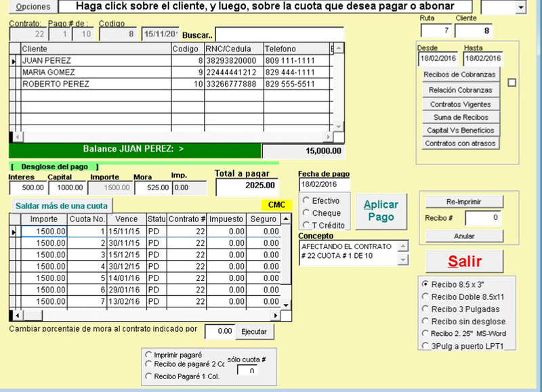Open Recibos de Cobranzas report
Viewport: 542px width, 392px height.
click(x=461, y=74)
